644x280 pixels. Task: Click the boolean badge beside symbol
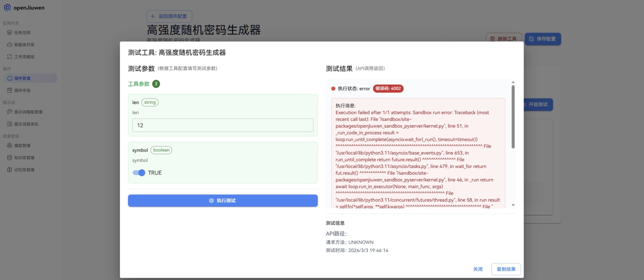point(161,150)
